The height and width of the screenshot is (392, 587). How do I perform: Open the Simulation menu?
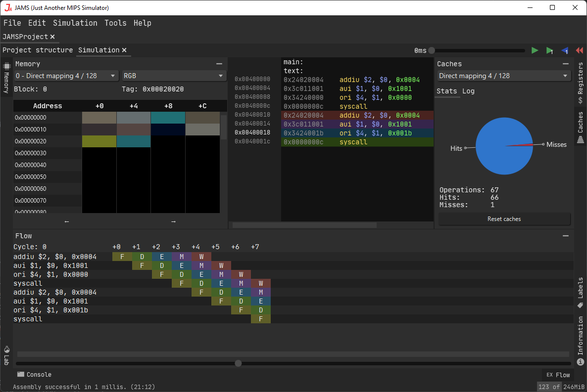pyautogui.click(x=75, y=23)
